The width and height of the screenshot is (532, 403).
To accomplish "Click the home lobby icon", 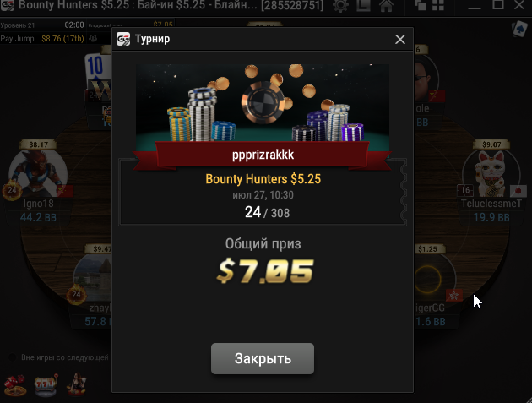I will [x=386, y=5].
